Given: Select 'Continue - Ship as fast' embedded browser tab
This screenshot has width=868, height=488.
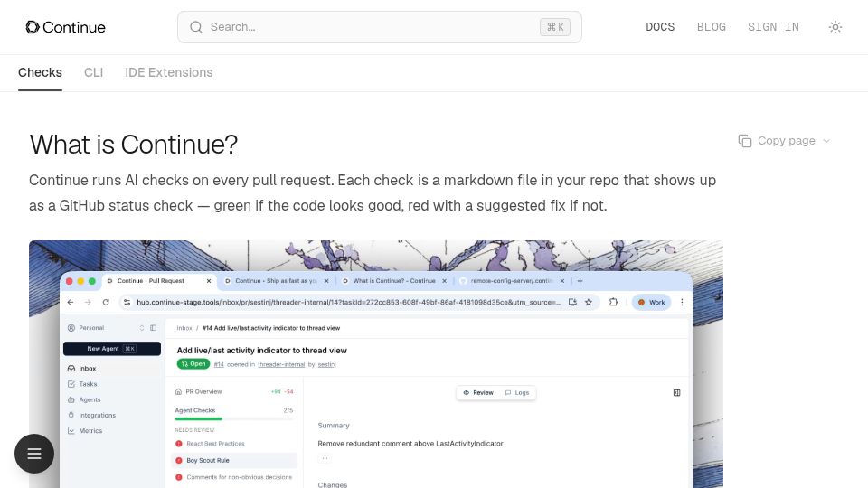Looking at the screenshot, I should [x=276, y=281].
